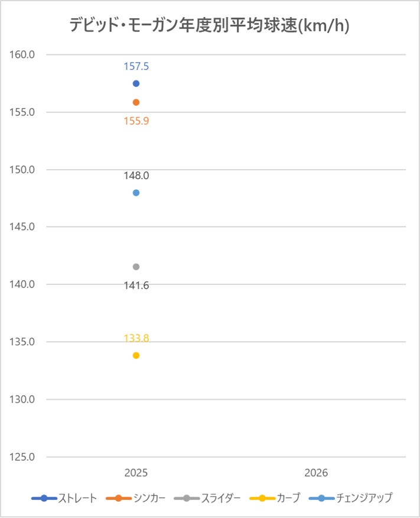Select the orange シンカー data point
Screen dimensions: 420x518
point(136,102)
